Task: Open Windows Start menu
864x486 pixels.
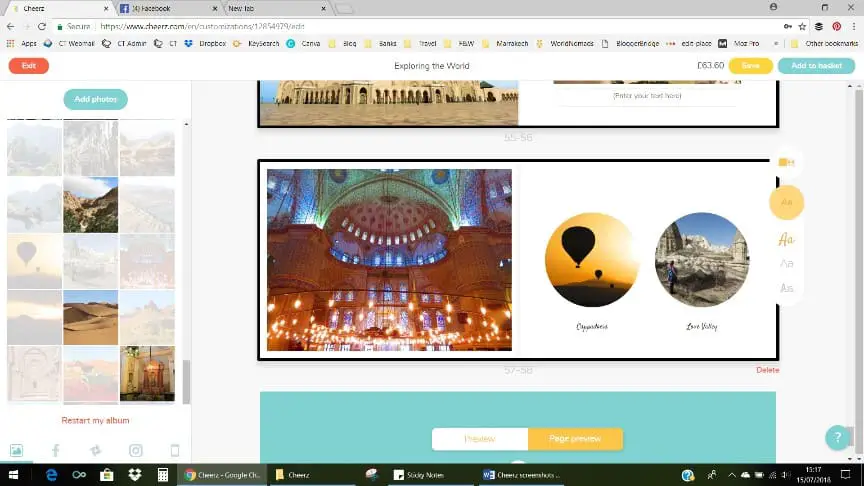Action: pyautogui.click(x=13, y=474)
